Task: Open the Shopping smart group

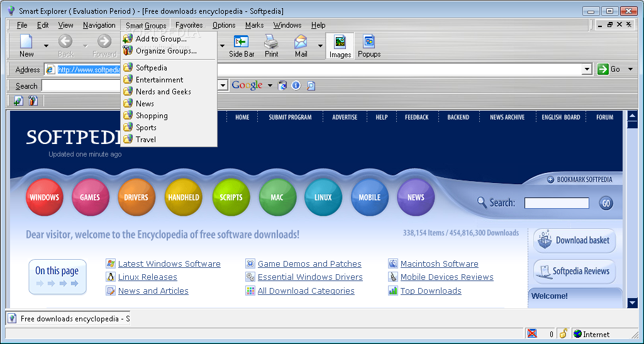Action: click(169, 116)
